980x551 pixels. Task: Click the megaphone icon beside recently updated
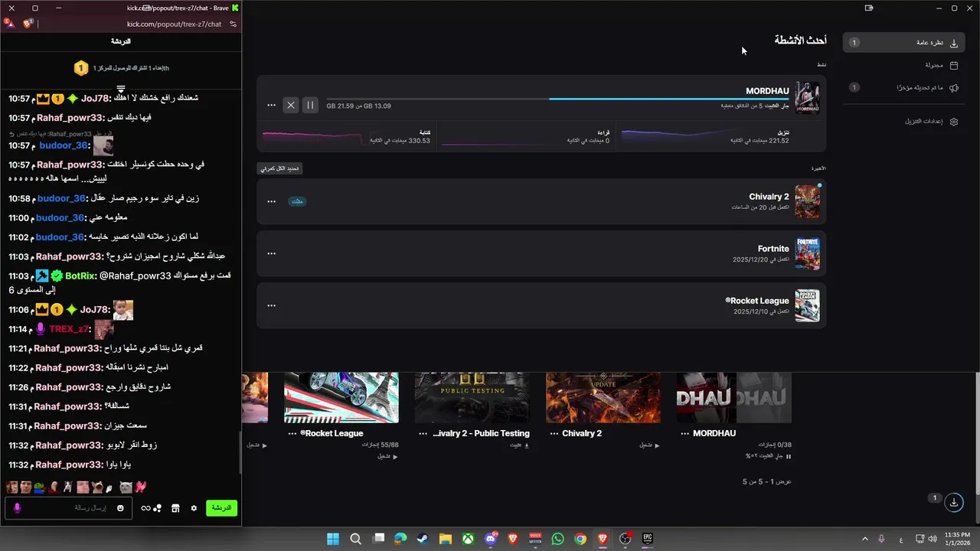pyautogui.click(x=953, y=87)
